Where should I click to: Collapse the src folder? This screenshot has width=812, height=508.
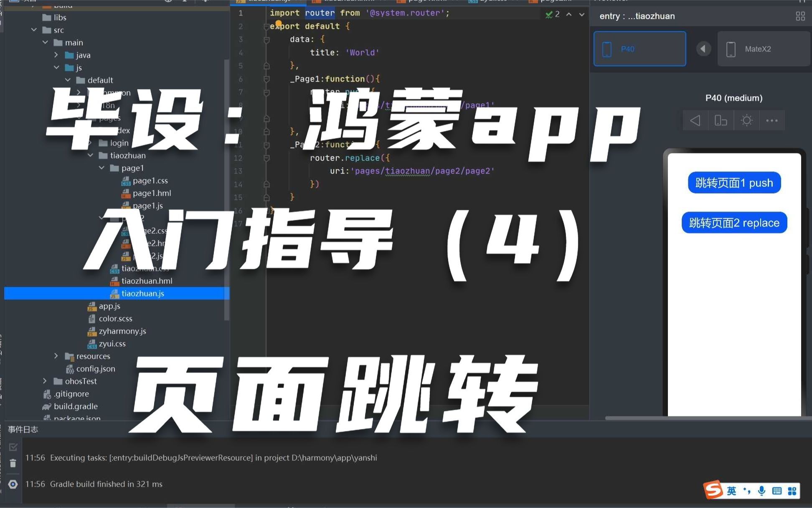point(34,30)
